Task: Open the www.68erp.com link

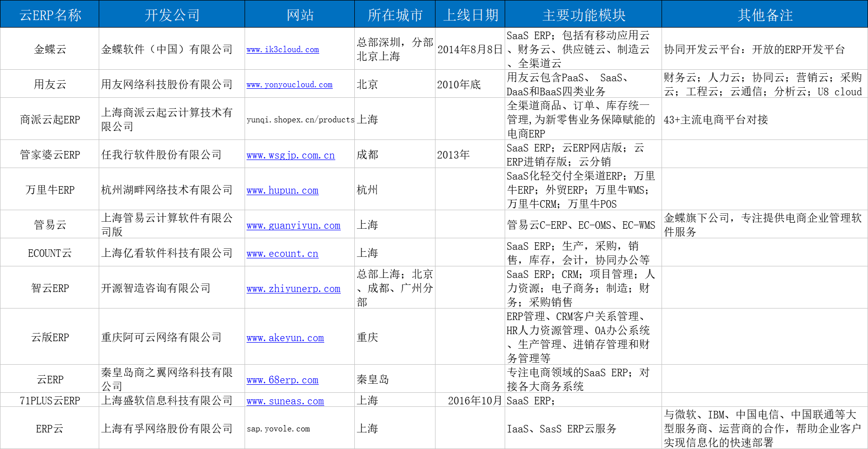Action: 282,380
